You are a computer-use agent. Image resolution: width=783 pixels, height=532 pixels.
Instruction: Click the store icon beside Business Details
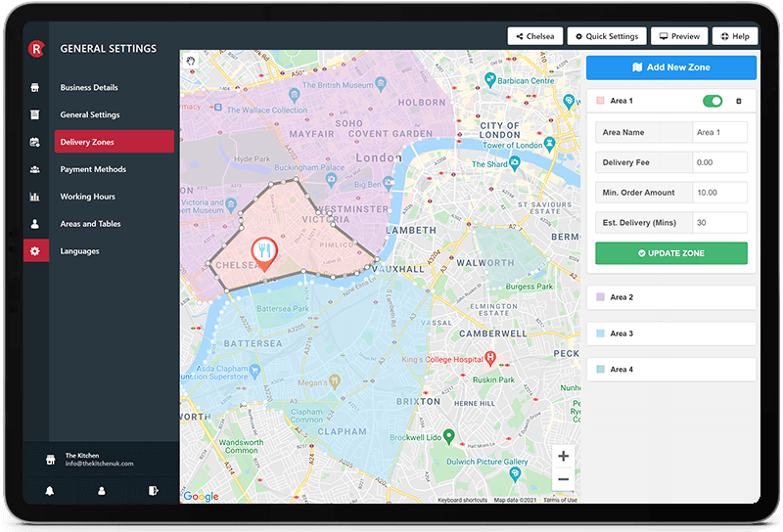pos(35,87)
